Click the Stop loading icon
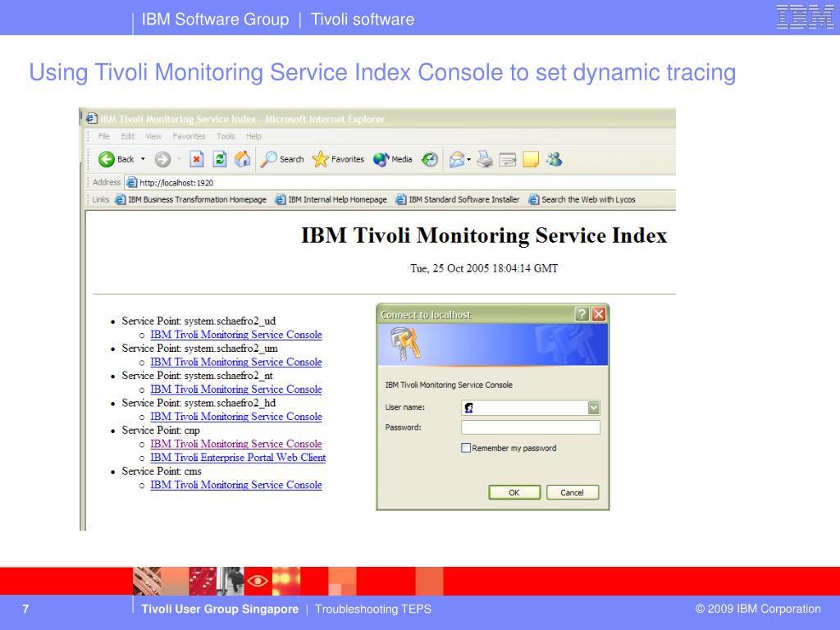 197,159
